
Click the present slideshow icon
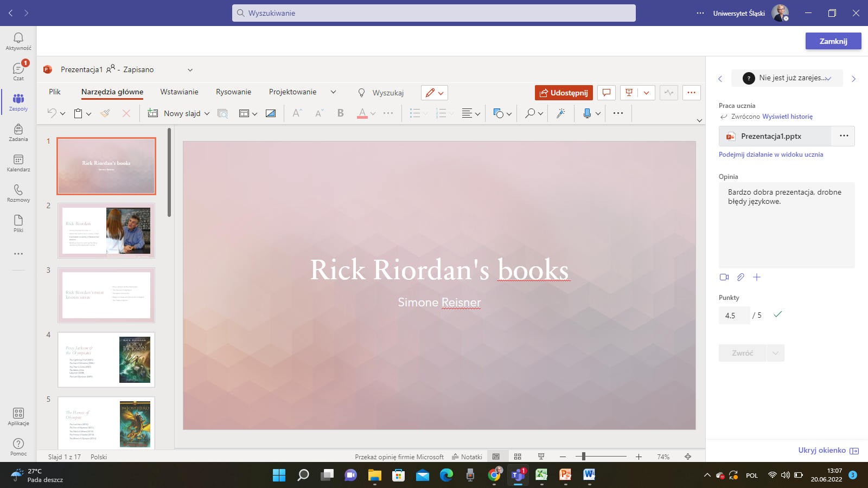point(629,93)
